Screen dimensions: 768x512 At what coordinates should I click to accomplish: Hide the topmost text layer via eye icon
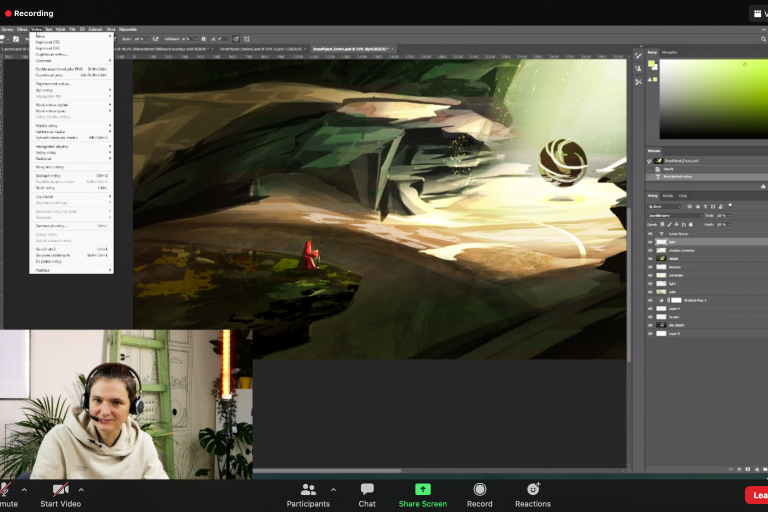(x=650, y=233)
